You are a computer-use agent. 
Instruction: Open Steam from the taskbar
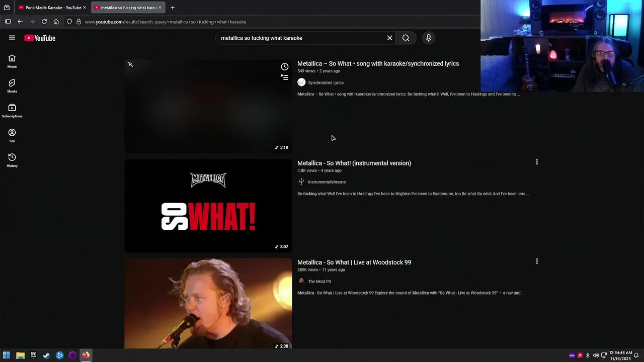(x=46, y=355)
